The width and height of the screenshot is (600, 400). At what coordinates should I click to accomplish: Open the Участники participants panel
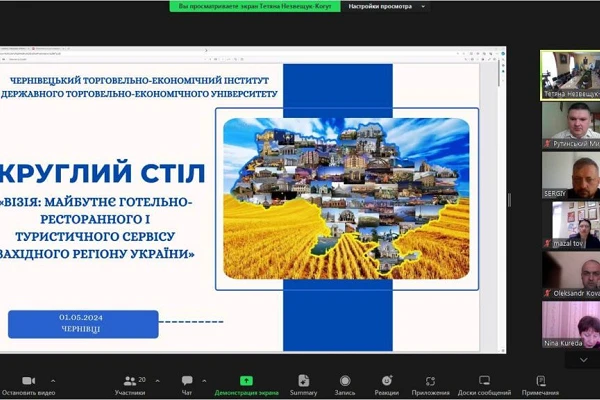130,381
